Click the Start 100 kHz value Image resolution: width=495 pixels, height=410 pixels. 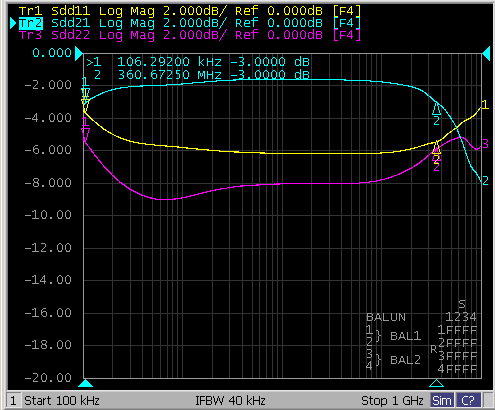[62, 400]
